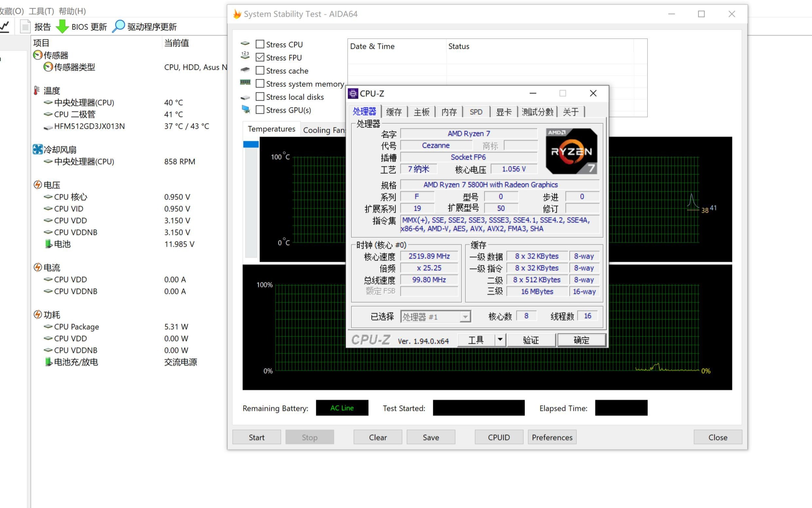Screen dimensions: 812x508
Task: Click the Stress system memory RAM icon
Action: click(245, 82)
